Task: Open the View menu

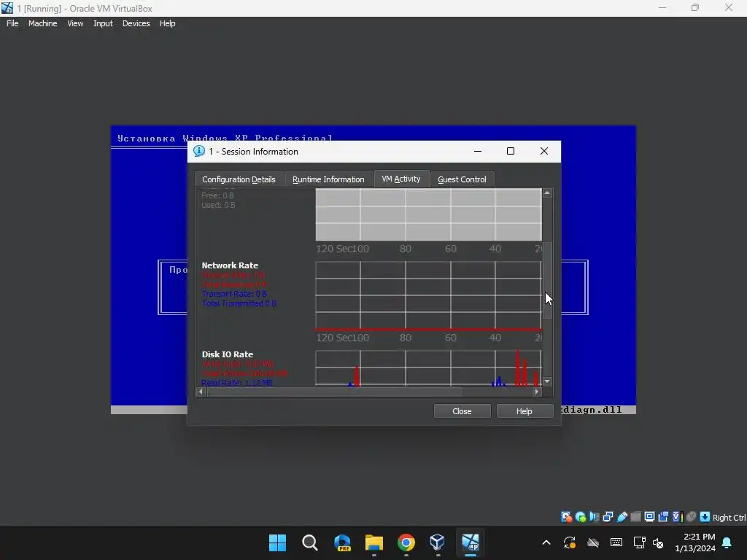Action: pyautogui.click(x=75, y=23)
